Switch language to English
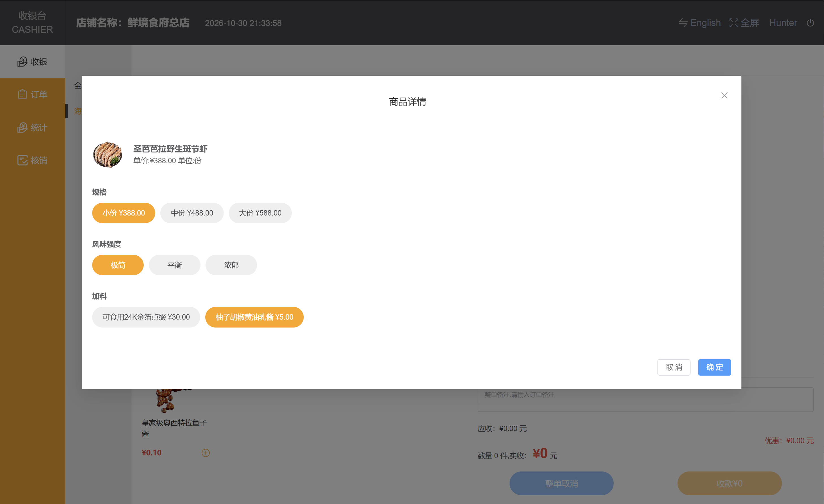Screen dimensions: 824x504 [705, 23]
